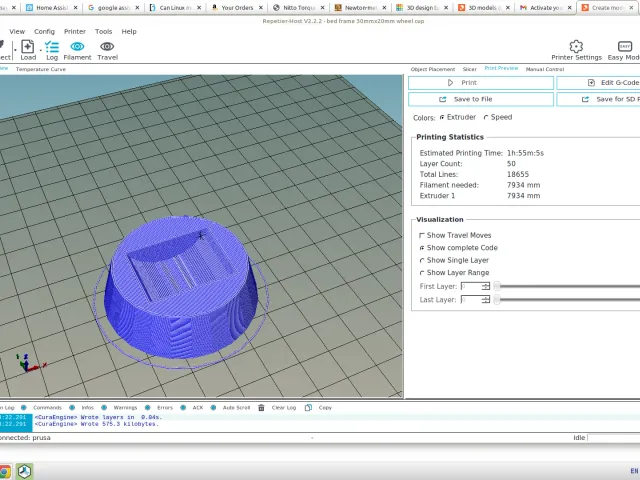Click the Load file icon
The width and height of the screenshot is (640, 480).
[28, 47]
